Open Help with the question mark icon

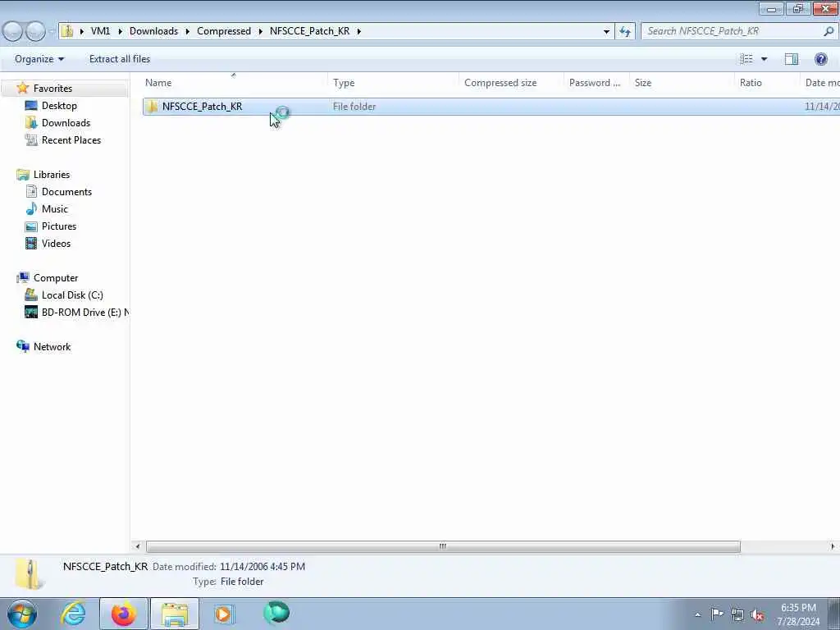coord(820,59)
